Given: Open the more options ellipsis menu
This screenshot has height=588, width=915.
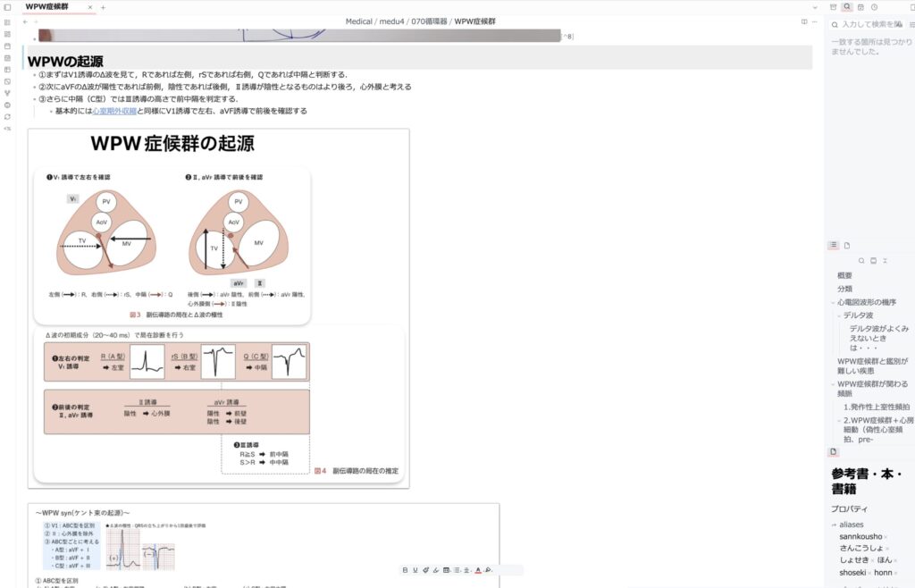Looking at the screenshot, I should pos(815,21).
